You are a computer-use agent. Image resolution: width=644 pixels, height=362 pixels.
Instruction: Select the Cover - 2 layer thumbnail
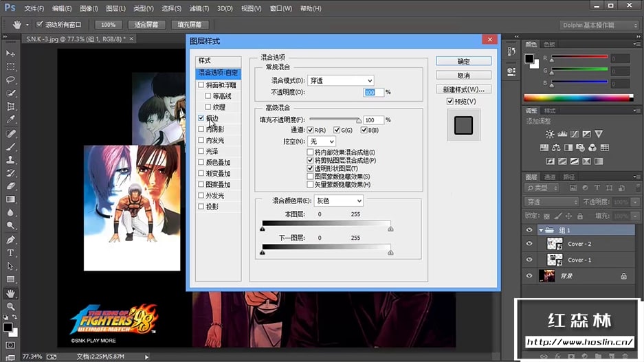(555, 244)
